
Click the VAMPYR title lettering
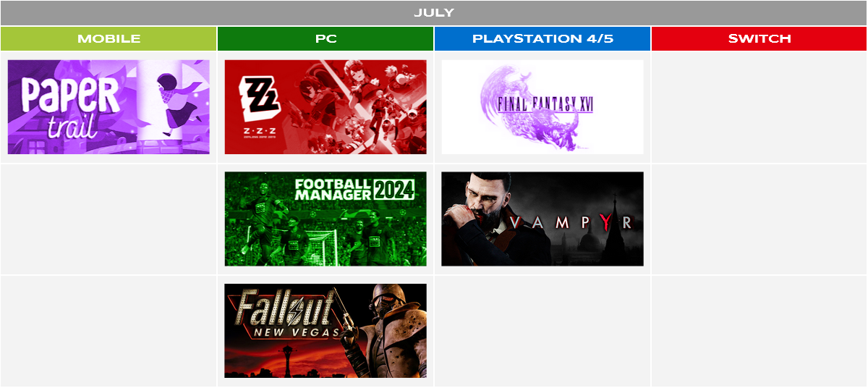(x=571, y=223)
